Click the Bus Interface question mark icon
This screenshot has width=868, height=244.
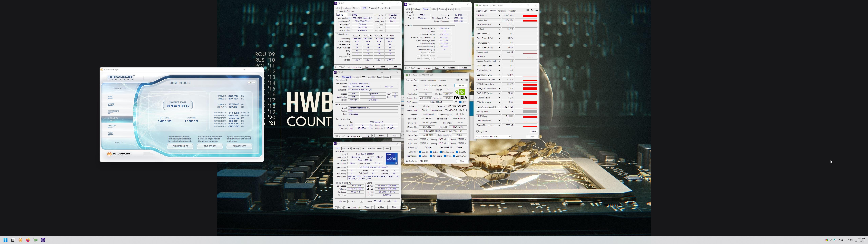click(x=466, y=110)
